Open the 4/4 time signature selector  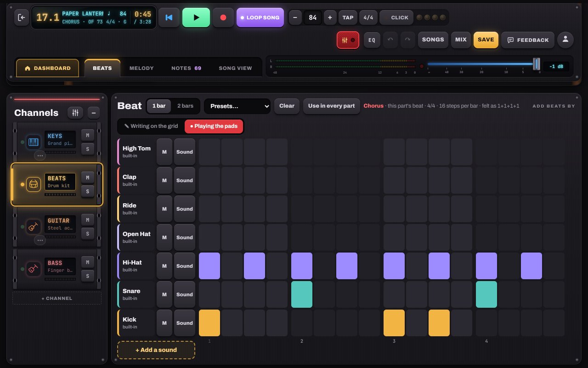pos(368,17)
